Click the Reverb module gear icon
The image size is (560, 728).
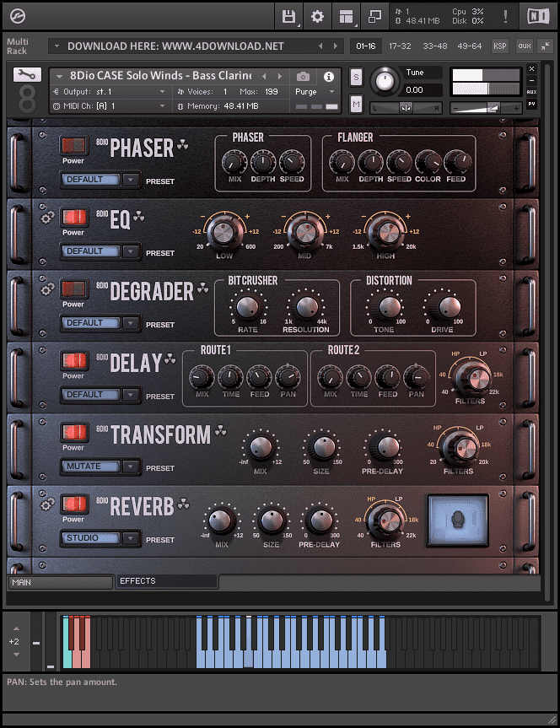coord(47,504)
